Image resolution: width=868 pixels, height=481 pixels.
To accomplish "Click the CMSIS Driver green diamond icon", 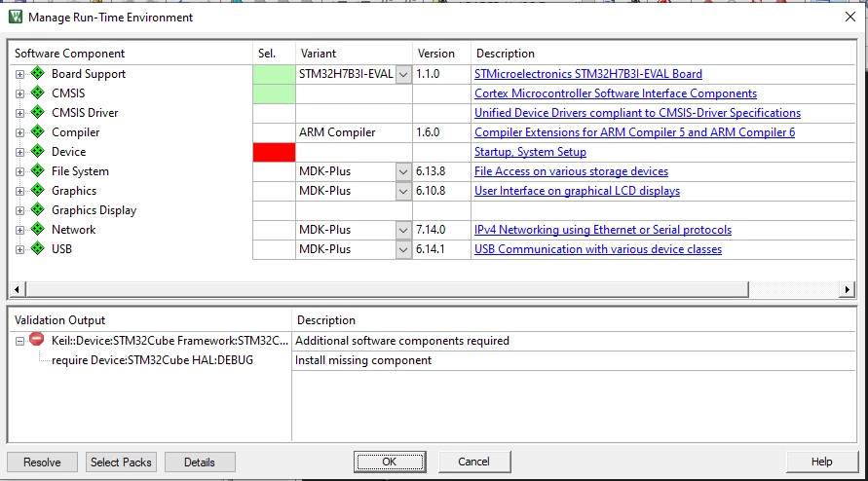I will pyautogui.click(x=38, y=112).
